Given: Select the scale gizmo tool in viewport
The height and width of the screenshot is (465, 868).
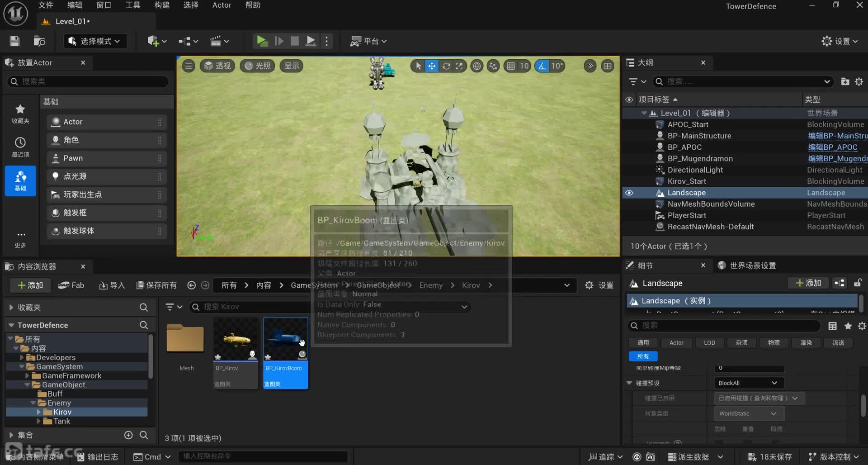Looking at the screenshot, I should (x=459, y=66).
